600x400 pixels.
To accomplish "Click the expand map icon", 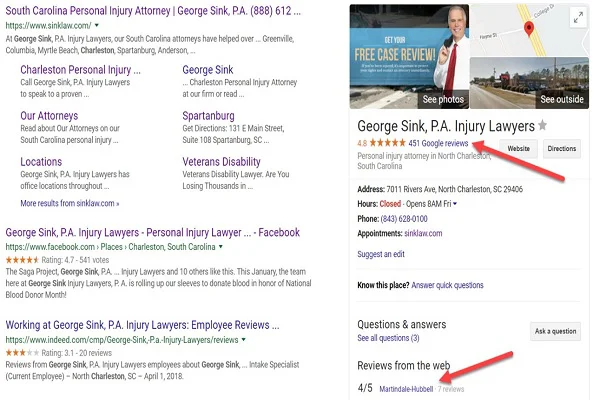I will click(x=577, y=17).
